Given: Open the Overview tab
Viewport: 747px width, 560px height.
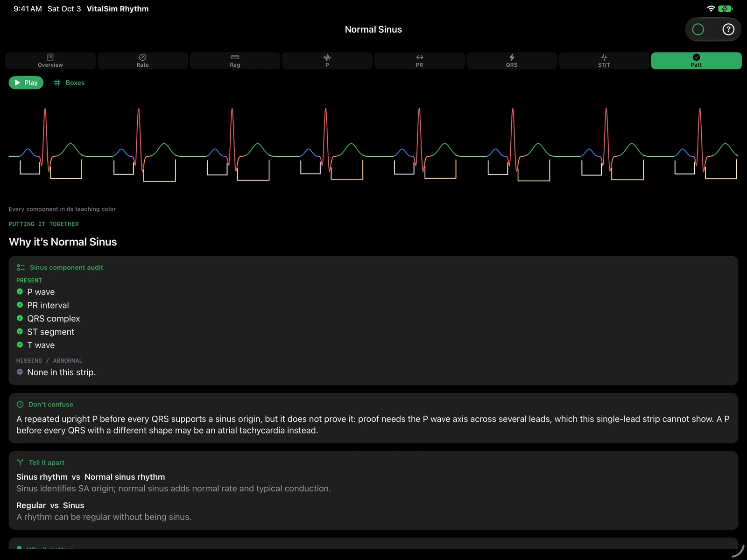Looking at the screenshot, I should coord(50,61).
